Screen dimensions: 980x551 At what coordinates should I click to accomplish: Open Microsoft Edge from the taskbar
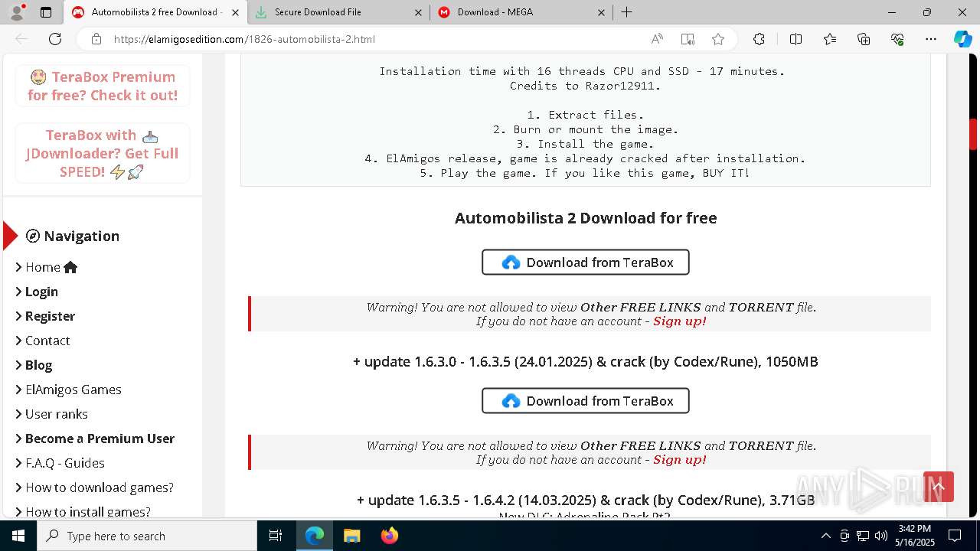pos(315,536)
